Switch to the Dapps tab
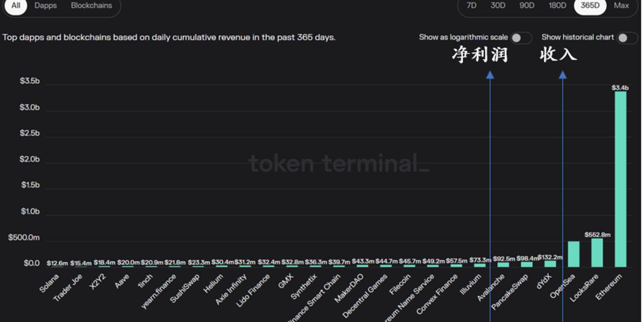The height and width of the screenshot is (322, 644). click(x=46, y=6)
